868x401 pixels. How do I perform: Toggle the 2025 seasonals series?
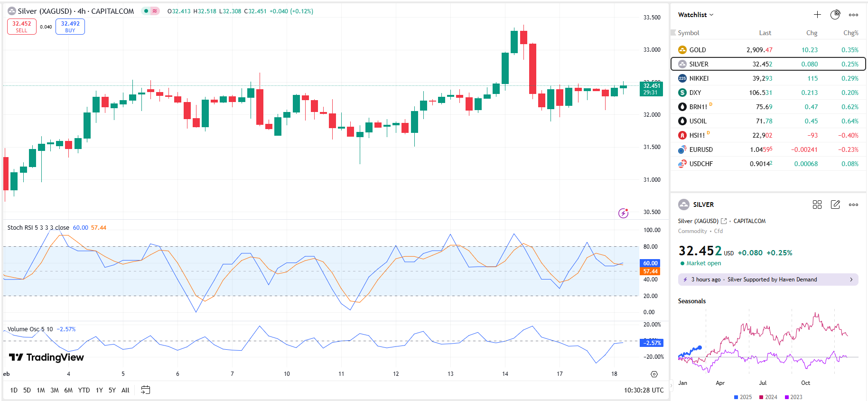tap(743, 397)
